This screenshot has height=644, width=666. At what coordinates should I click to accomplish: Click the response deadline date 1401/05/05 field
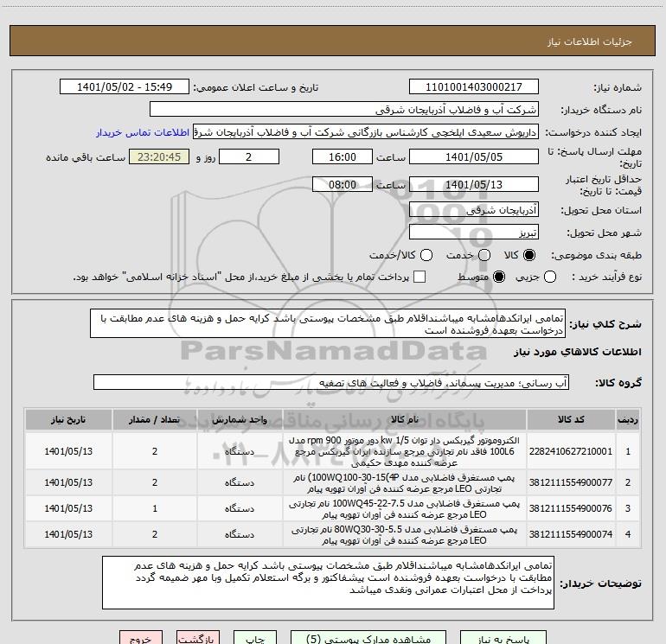(x=474, y=156)
